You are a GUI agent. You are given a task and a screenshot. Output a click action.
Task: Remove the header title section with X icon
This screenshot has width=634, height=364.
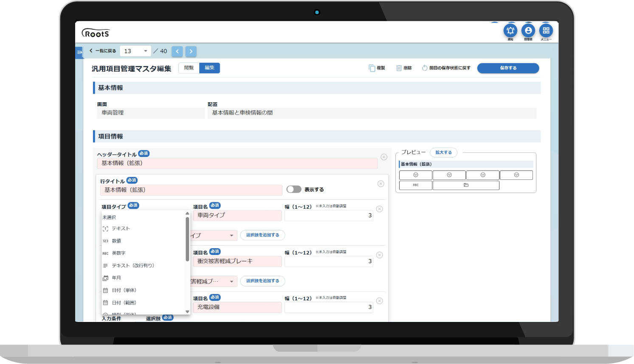point(384,157)
